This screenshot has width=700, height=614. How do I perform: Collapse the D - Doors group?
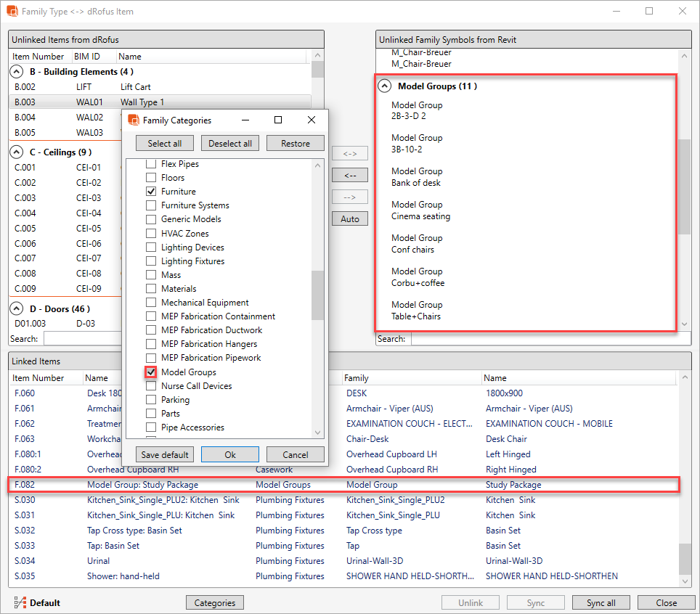click(17, 309)
